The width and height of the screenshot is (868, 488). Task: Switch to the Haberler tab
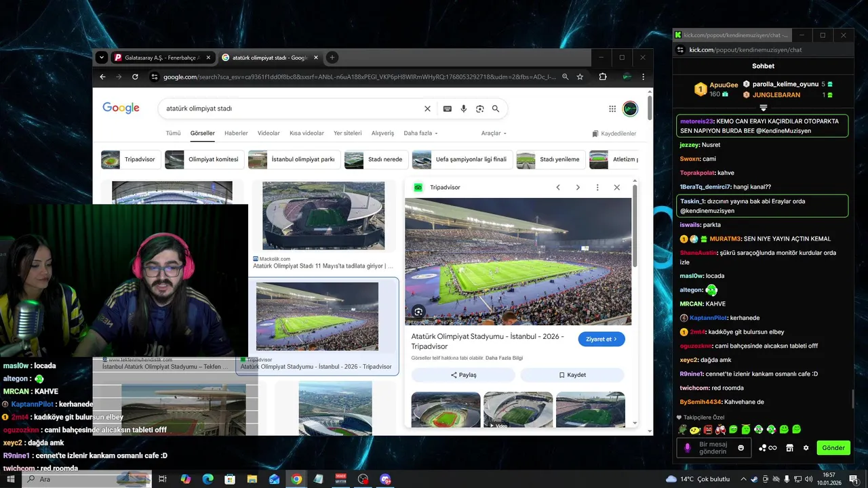[236, 134]
